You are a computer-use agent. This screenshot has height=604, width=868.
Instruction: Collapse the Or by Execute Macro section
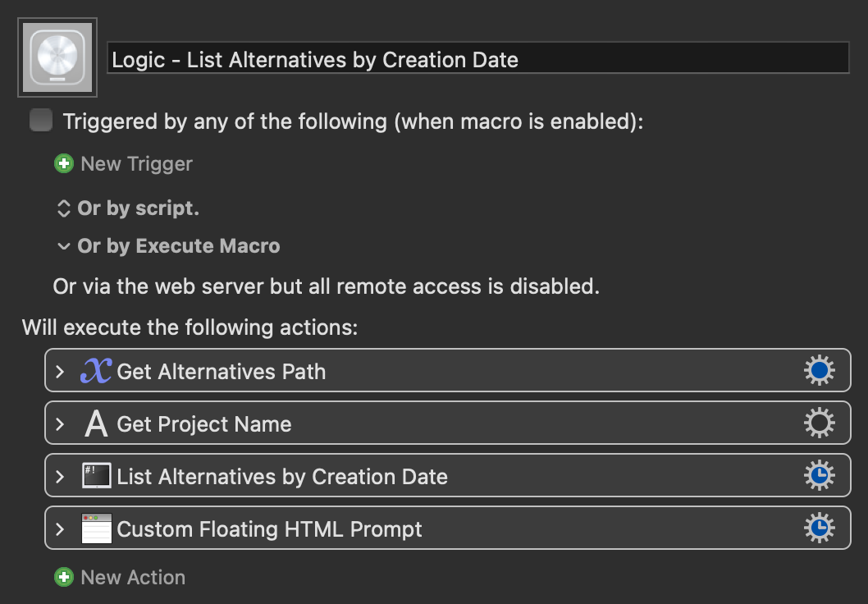64,246
